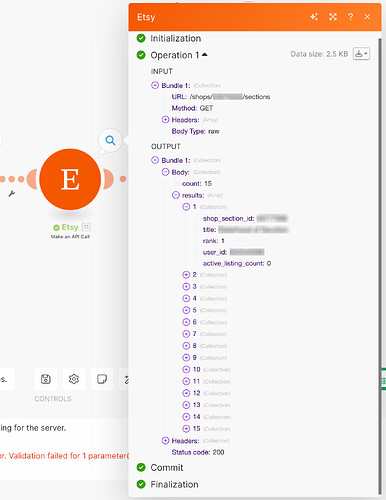Click the Method: GET row

tap(192, 108)
